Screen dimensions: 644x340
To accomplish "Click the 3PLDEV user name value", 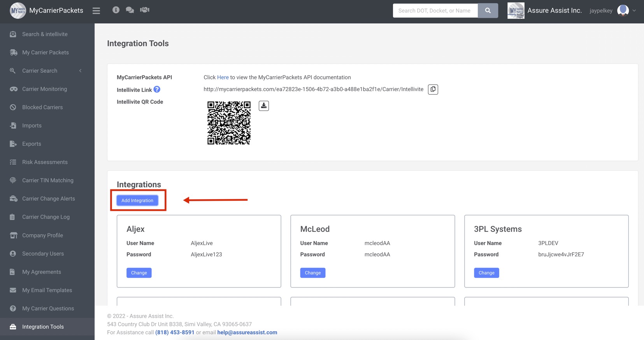I will (x=548, y=243).
